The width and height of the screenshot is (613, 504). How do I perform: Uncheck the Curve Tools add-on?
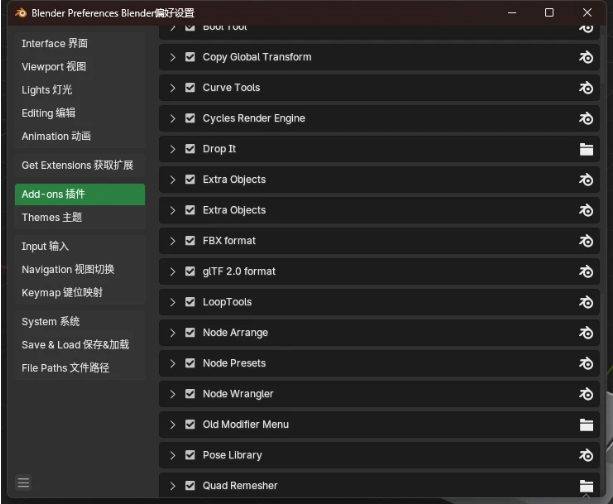[190, 88]
